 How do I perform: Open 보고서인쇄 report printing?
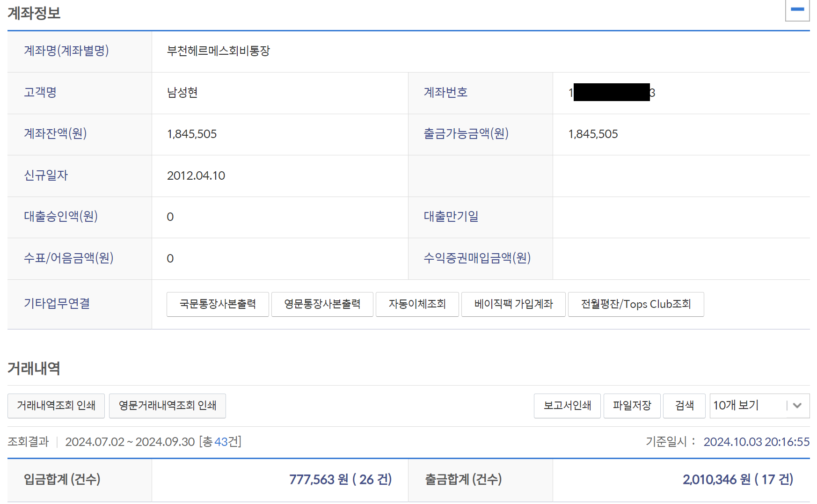click(567, 406)
